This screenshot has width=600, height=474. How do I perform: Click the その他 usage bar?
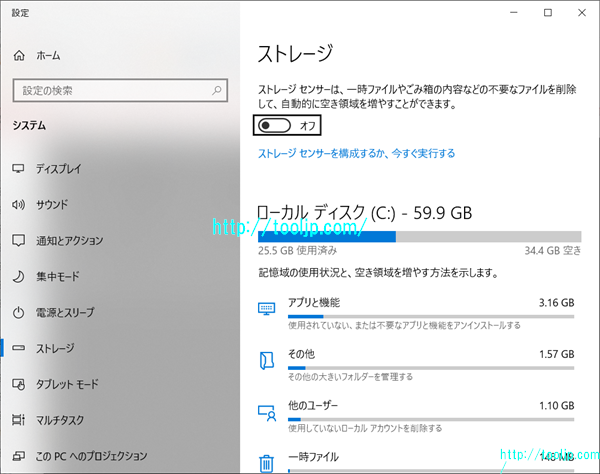click(x=431, y=368)
